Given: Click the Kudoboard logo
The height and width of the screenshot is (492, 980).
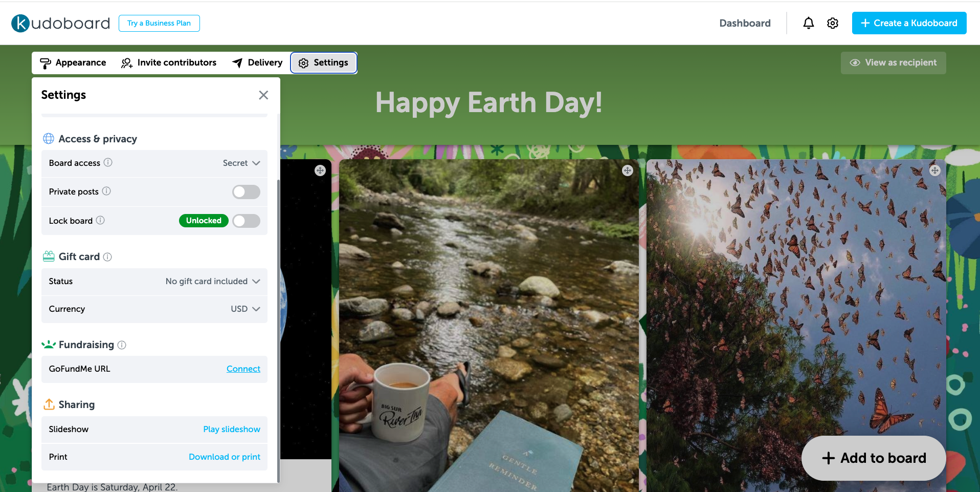Looking at the screenshot, I should point(60,23).
